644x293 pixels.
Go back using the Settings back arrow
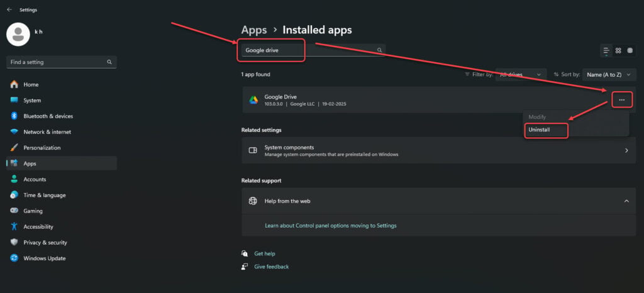(9, 9)
